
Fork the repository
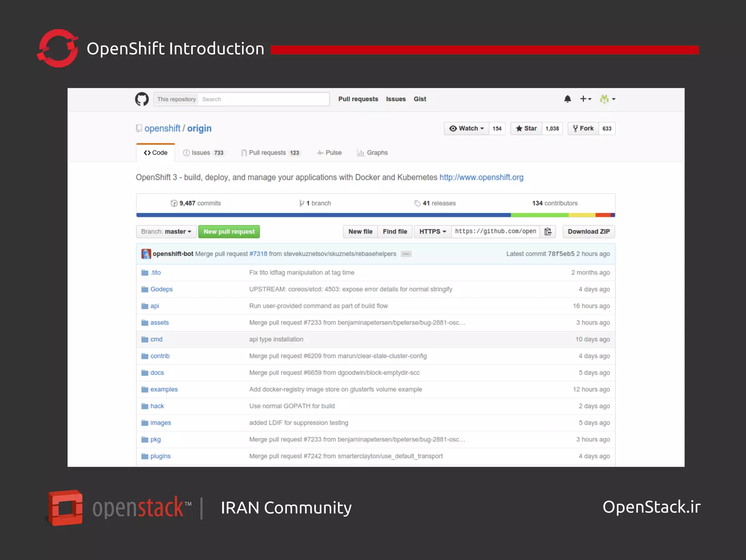(583, 128)
